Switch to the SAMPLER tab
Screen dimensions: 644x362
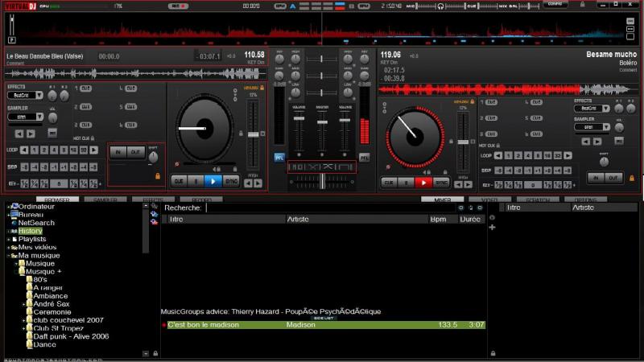click(105, 200)
